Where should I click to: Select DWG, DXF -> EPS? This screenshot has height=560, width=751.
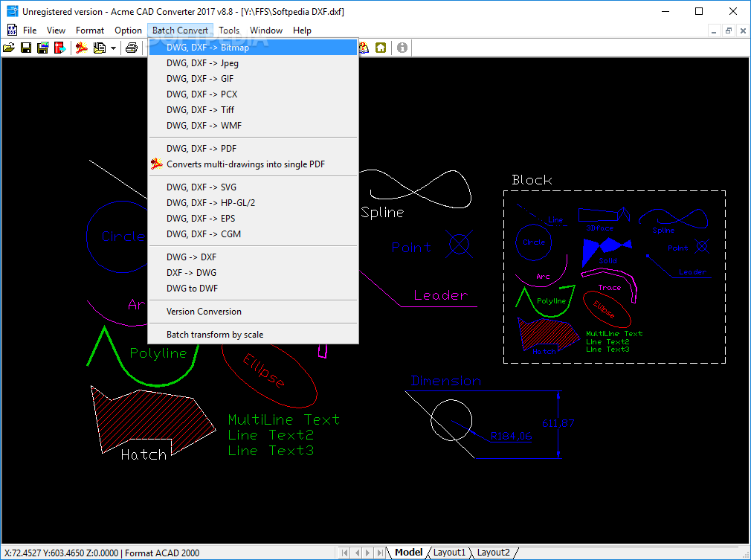coord(254,219)
